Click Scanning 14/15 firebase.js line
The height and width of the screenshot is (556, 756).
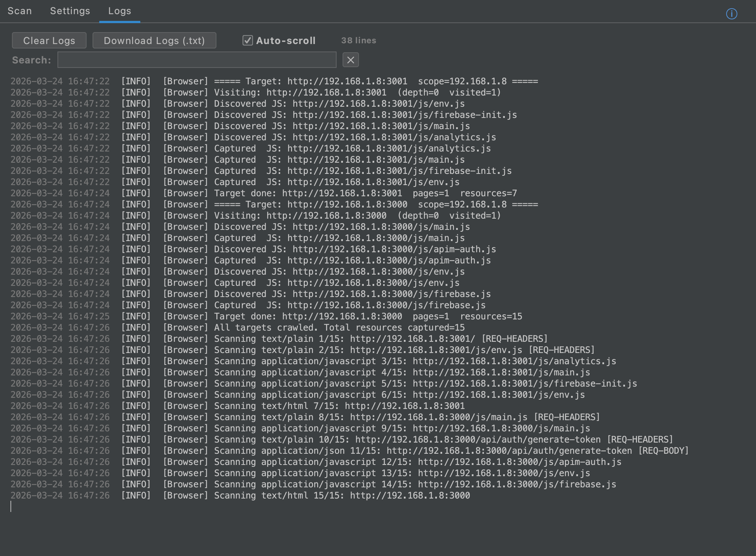pyautogui.click(x=313, y=484)
